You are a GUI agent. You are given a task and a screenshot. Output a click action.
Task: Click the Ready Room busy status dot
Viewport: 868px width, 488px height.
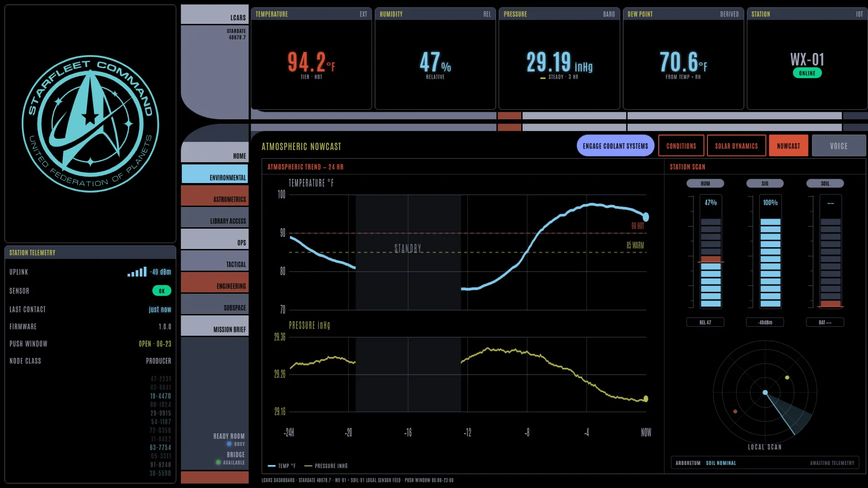229,444
